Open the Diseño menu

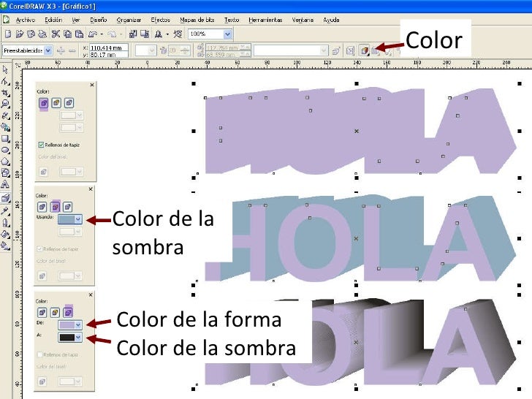point(99,20)
